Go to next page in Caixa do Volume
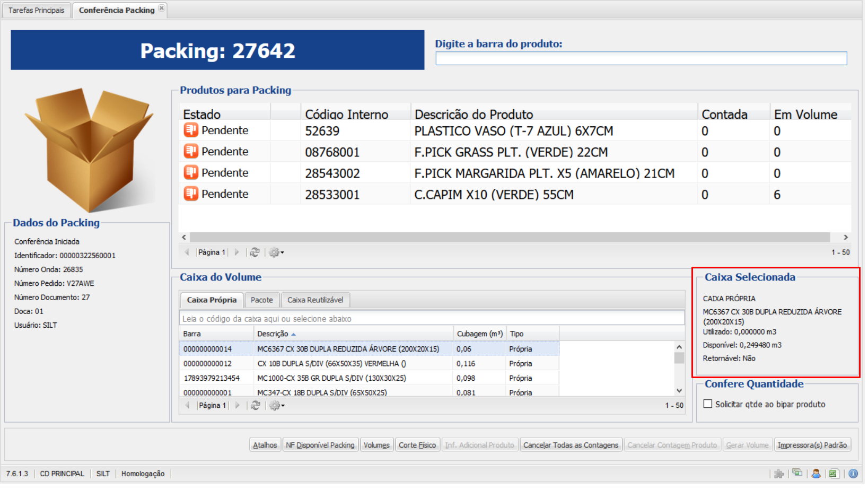 pyautogui.click(x=238, y=406)
